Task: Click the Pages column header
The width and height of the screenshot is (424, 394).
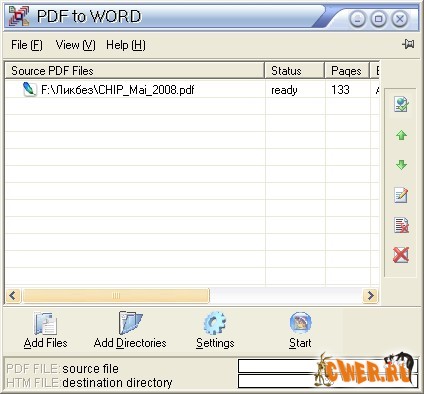Action: pos(347,71)
